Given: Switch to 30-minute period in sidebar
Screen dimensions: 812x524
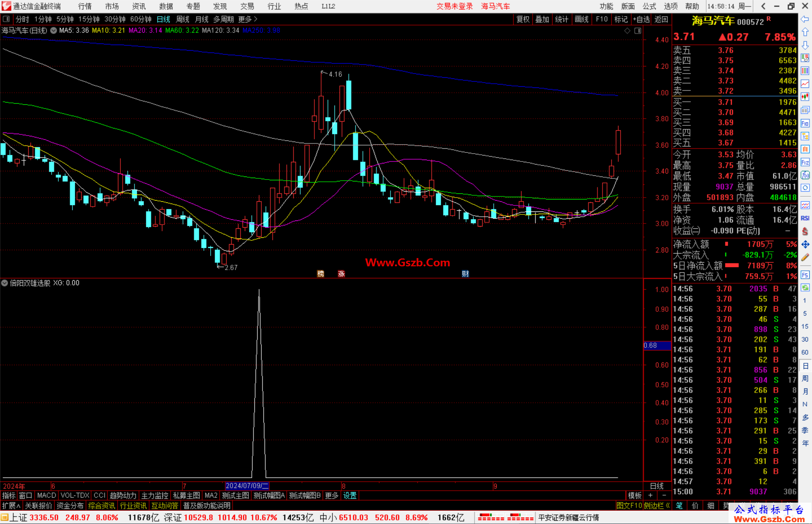Looking at the screenshot, I should click(804, 339).
